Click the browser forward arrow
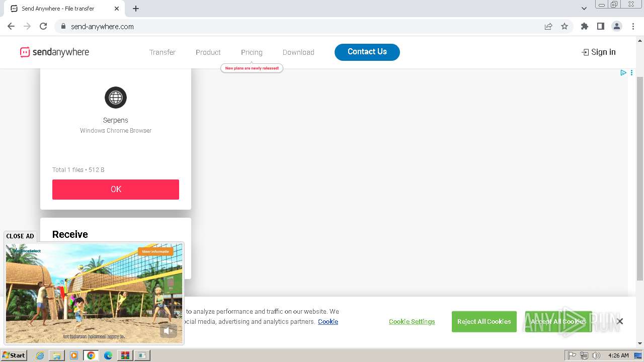The height and width of the screenshot is (362, 644). [27, 26]
